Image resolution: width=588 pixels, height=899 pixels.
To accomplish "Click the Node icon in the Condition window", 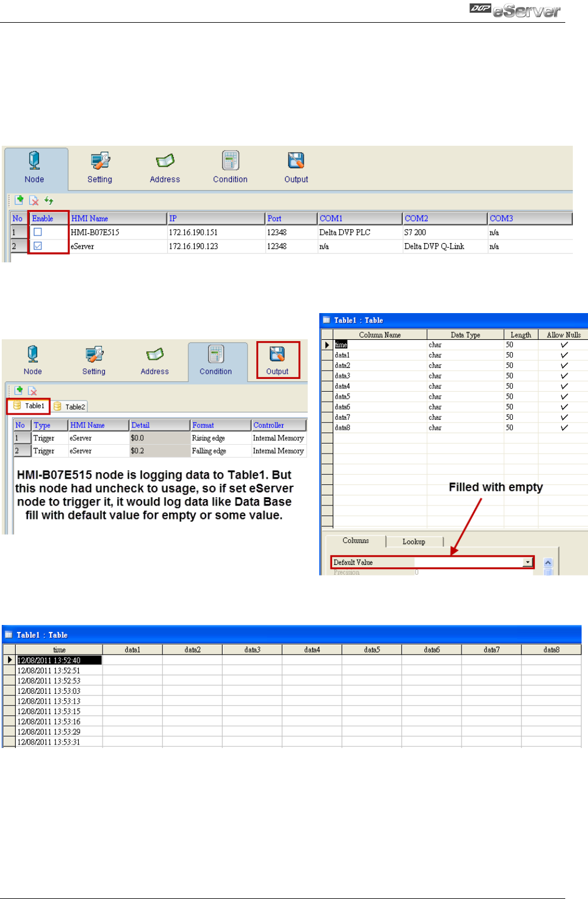I will pyautogui.click(x=33, y=360).
